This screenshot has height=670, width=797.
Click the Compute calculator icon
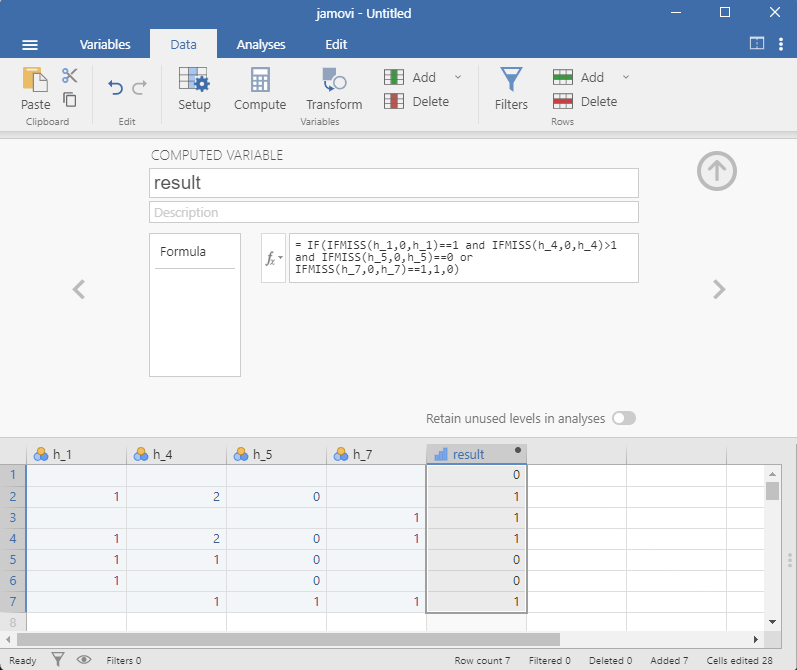[260, 88]
